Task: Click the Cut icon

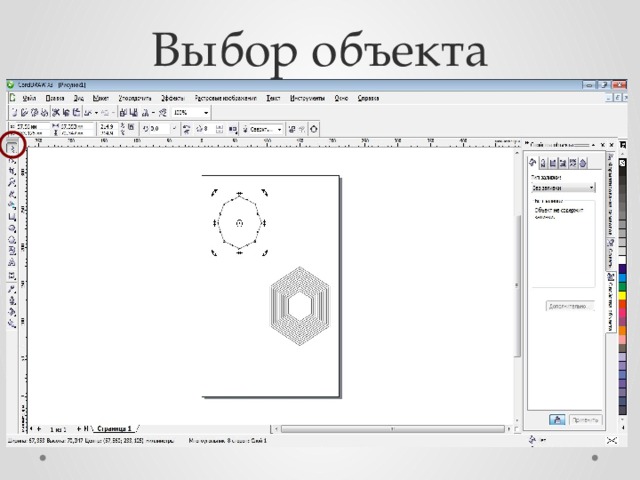Action: pos(56,112)
